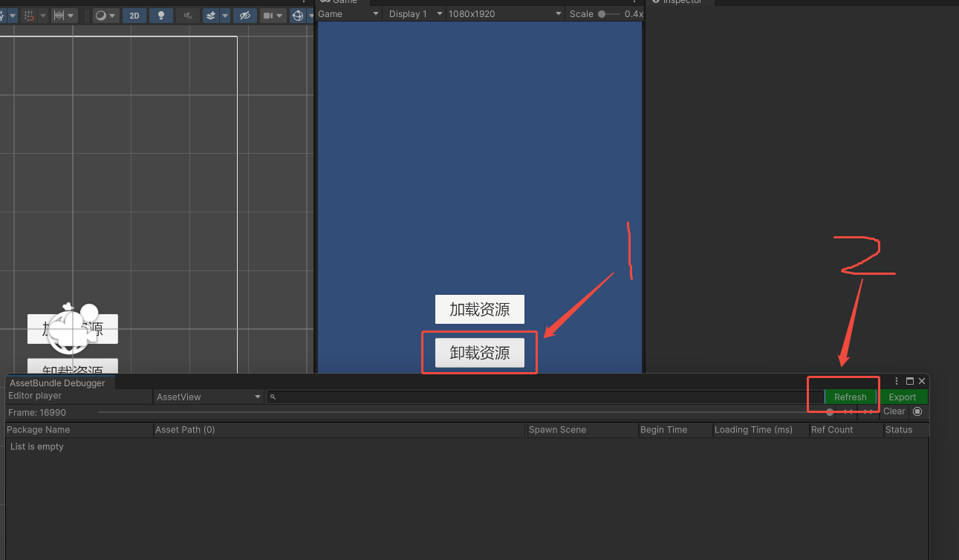Click the green Export button
The width and height of the screenshot is (959, 560).
pyautogui.click(x=903, y=397)
